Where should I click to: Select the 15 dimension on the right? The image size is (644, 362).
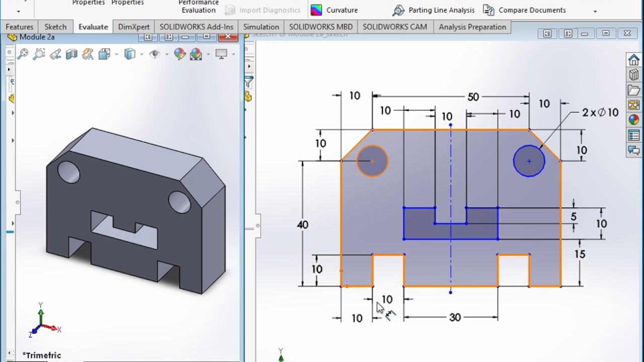point(580,254)
